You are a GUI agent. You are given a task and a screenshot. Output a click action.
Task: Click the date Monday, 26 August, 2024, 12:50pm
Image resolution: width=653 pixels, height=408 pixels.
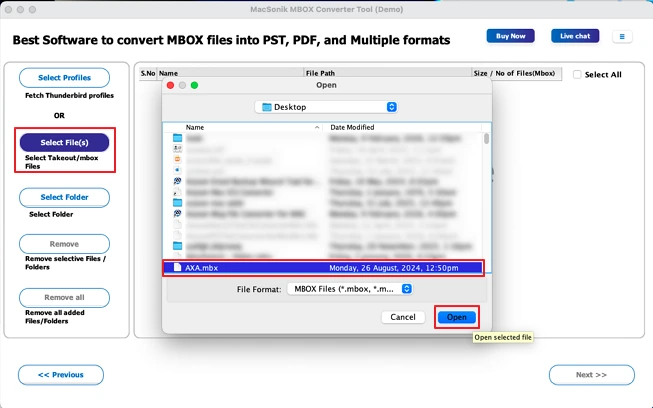[394, 268]
